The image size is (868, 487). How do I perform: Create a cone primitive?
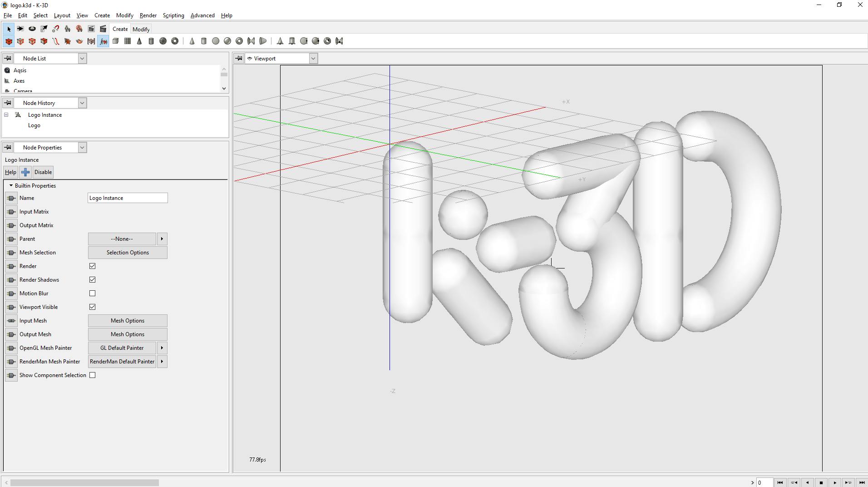pyautogui.click(x=139, y=41)
